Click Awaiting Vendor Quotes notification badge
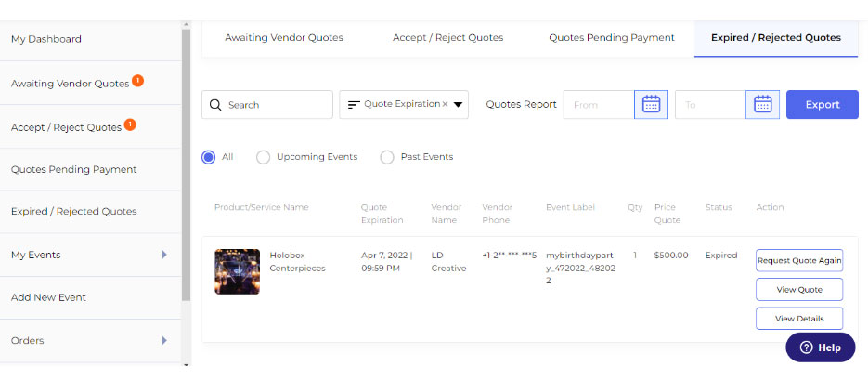Screen dimensions: 868x380 pyautogui.click(x=137, y=81)
